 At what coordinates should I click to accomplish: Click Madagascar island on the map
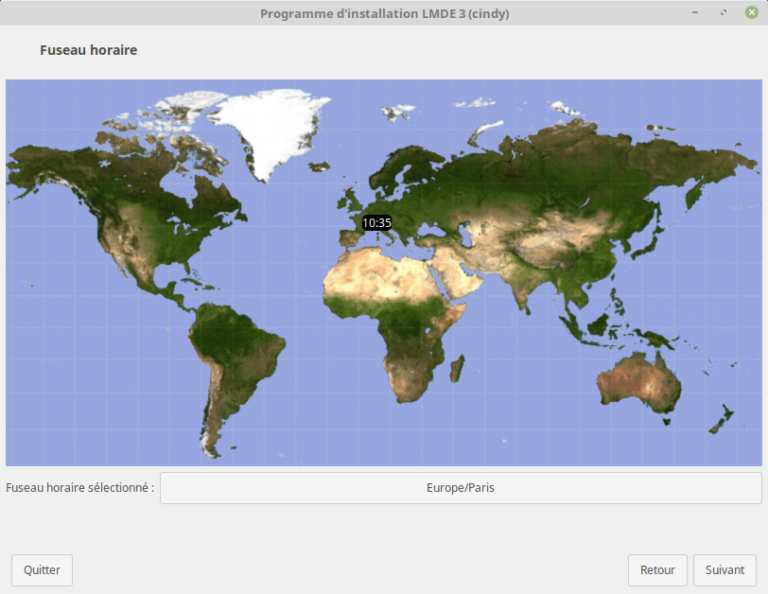pos(457,368)
